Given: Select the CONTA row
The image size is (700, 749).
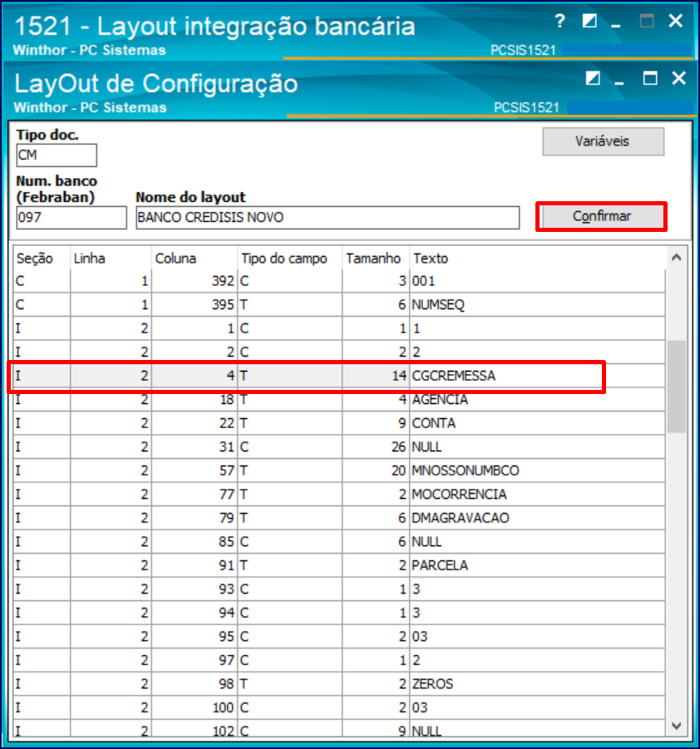Looking at the screenshot, I should [339, 423].
